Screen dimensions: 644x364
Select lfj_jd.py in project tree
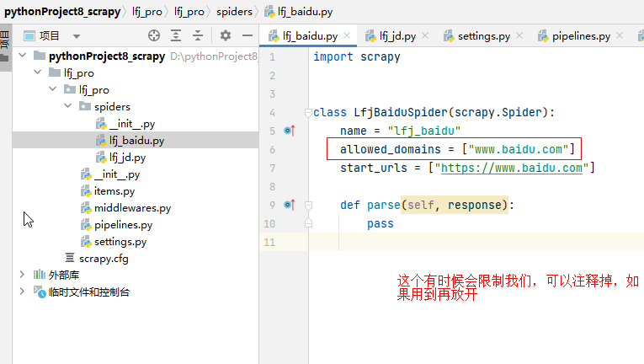pos(120,158)
